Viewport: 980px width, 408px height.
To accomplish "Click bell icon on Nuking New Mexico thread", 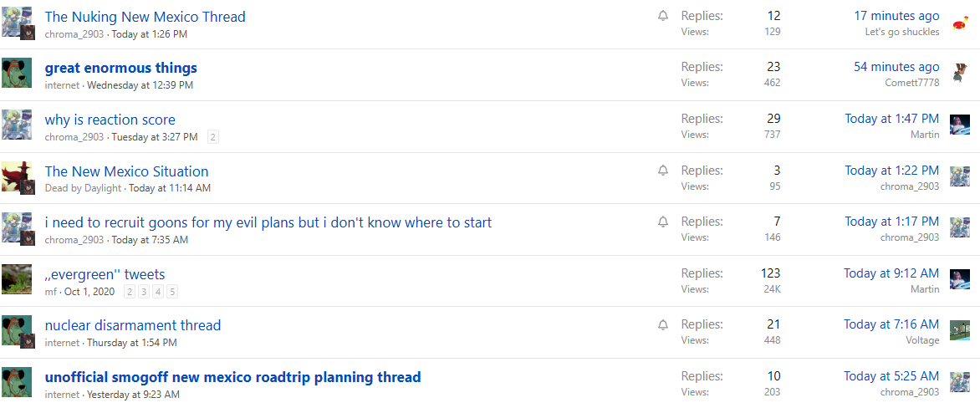I will coord(663,16).
